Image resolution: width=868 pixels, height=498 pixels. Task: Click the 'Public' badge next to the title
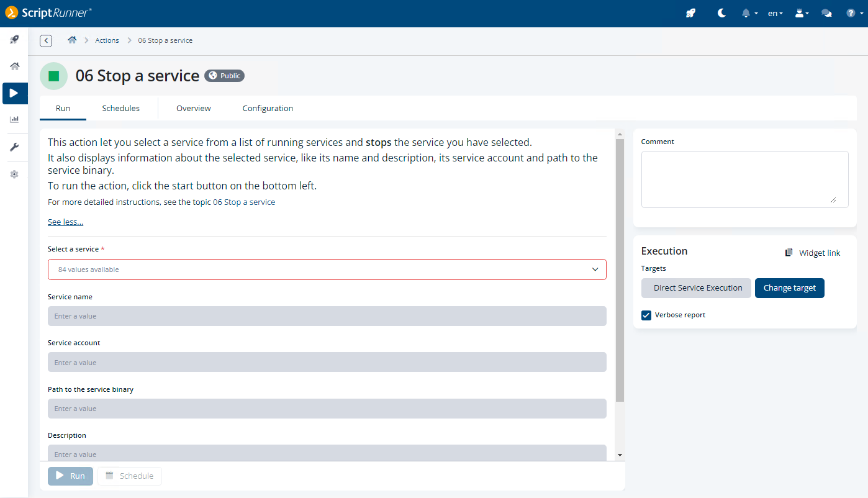pos(225,76)
